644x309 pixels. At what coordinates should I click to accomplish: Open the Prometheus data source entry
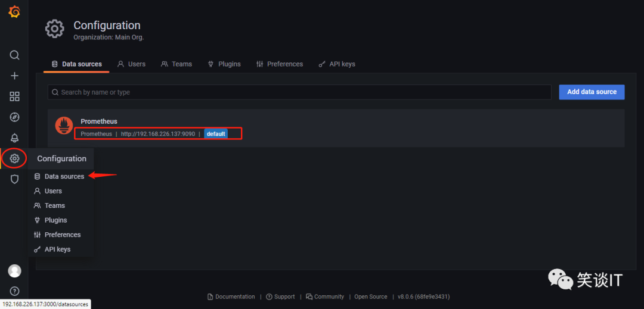coord(336,128)
